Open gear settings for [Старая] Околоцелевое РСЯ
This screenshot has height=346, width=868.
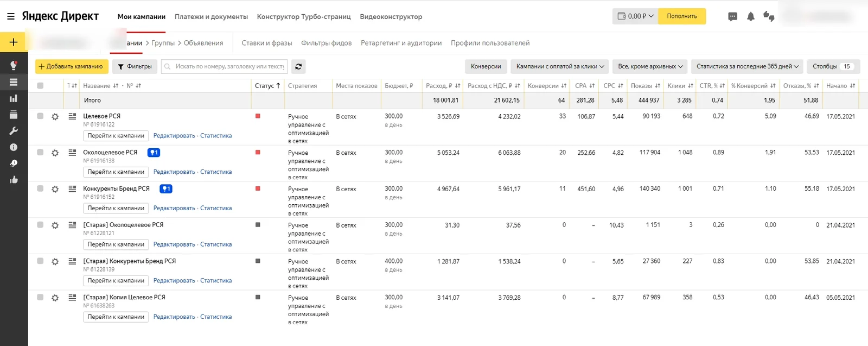(x=55, y=225)
